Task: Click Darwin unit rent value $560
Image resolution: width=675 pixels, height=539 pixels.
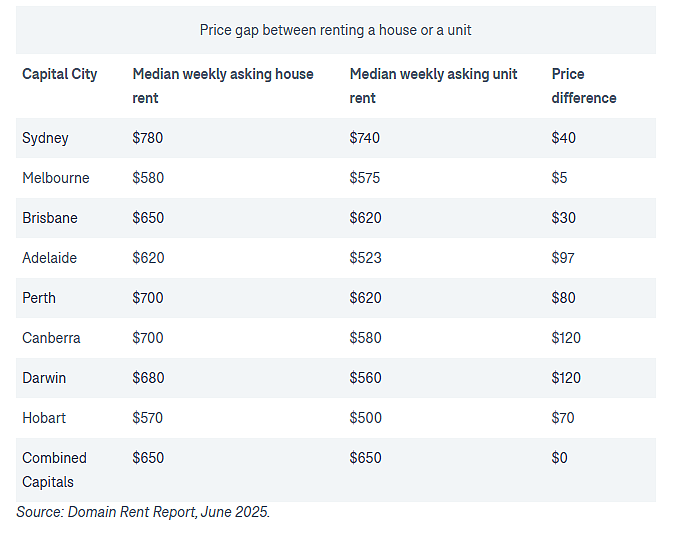Action: tap(365, 378)
